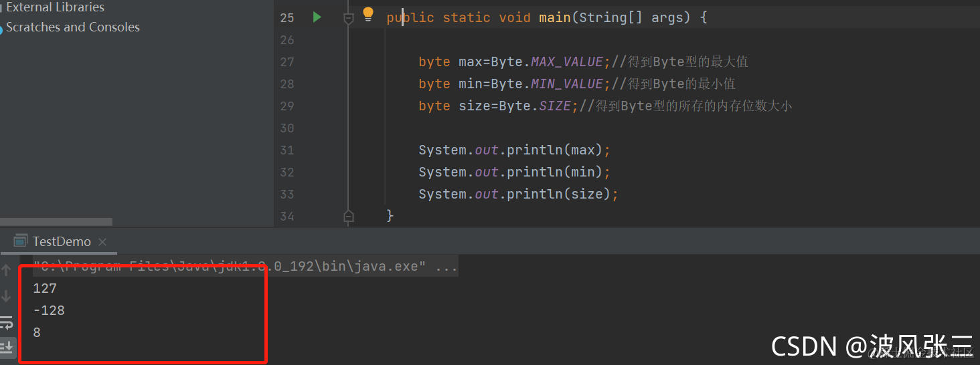980x365 pixels.
Task: Click the java.exe command line in the console
Action: click(x=246, y=267)
